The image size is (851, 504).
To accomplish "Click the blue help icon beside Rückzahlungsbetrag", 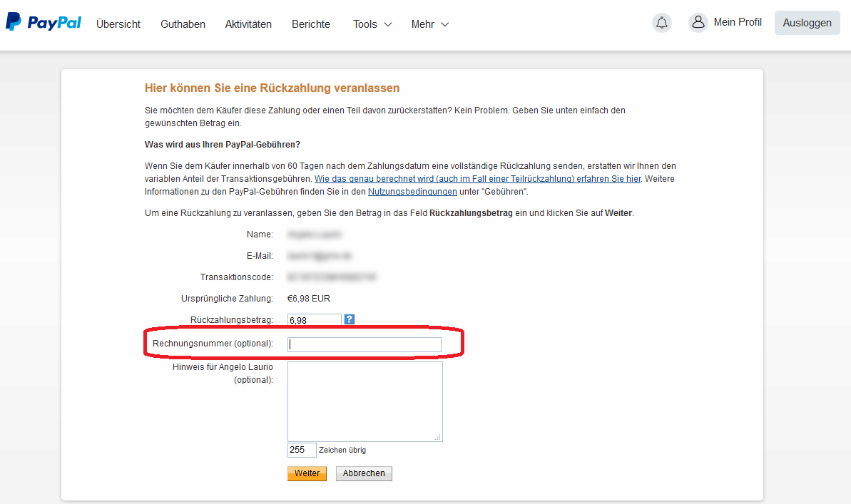I will point(349,319).
